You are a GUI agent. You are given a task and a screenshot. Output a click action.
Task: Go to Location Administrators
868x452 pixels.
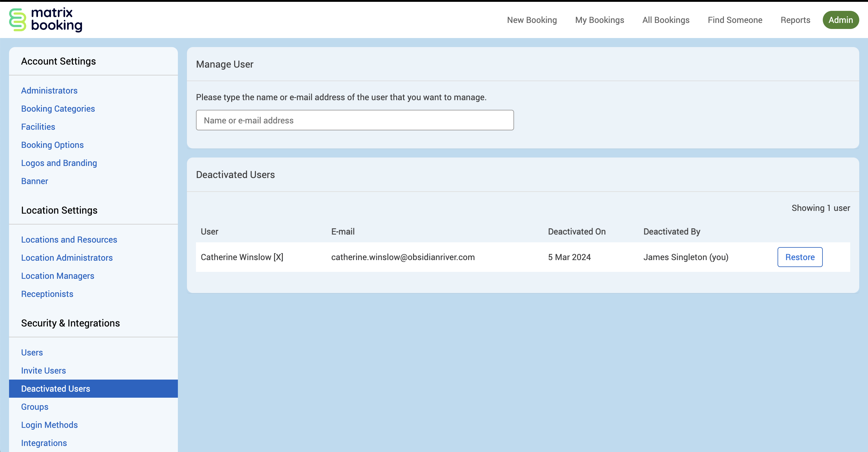click(x=67, y=258)
